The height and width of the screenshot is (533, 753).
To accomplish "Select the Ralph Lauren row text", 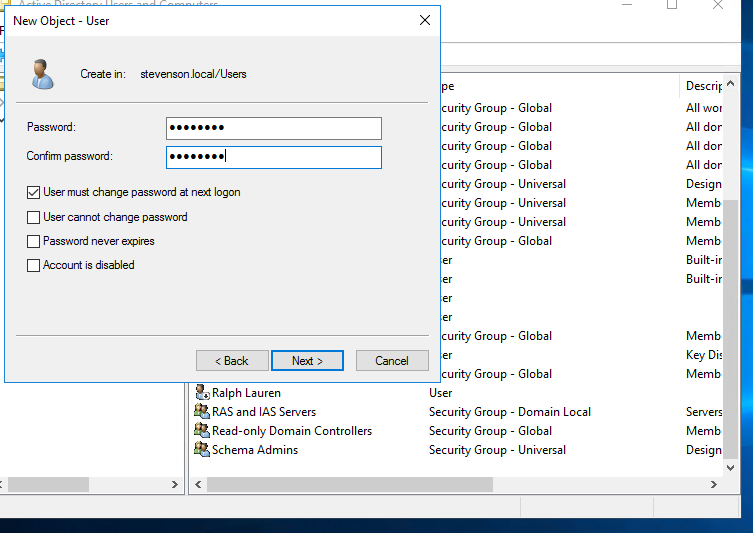I will 246,393.
